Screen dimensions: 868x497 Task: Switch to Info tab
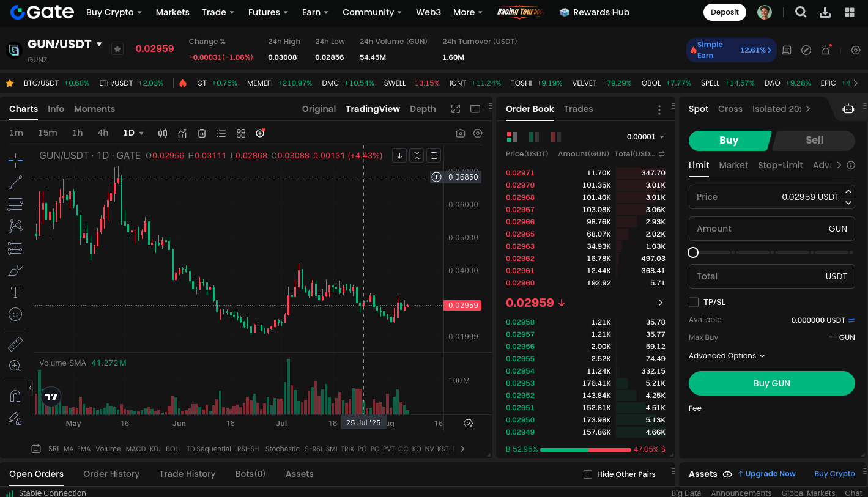[x=56, y=109]
